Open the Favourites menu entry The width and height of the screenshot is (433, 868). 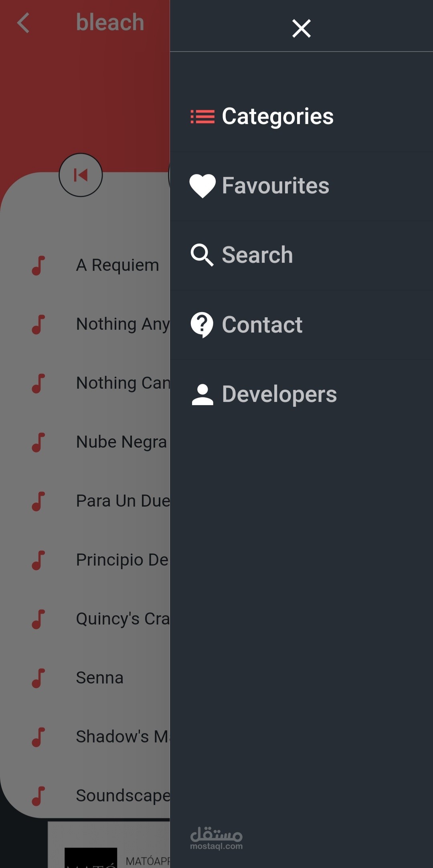coord(275,186)
